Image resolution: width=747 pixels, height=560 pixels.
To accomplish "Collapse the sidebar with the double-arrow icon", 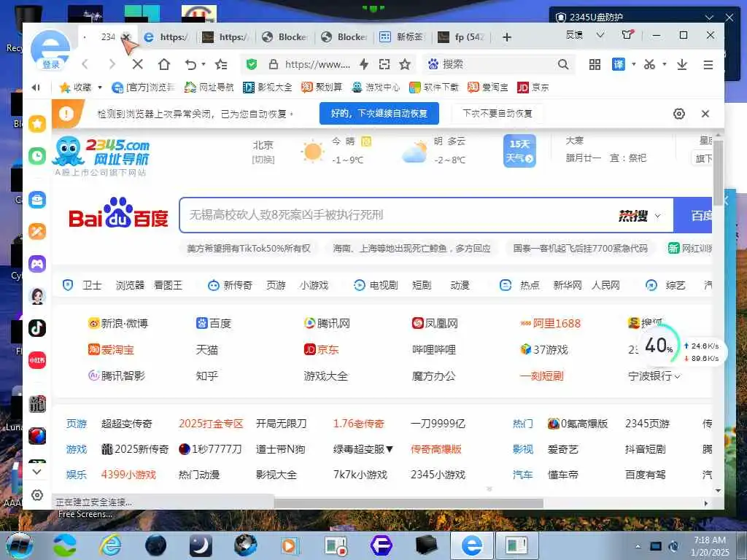I will [36, 87].
